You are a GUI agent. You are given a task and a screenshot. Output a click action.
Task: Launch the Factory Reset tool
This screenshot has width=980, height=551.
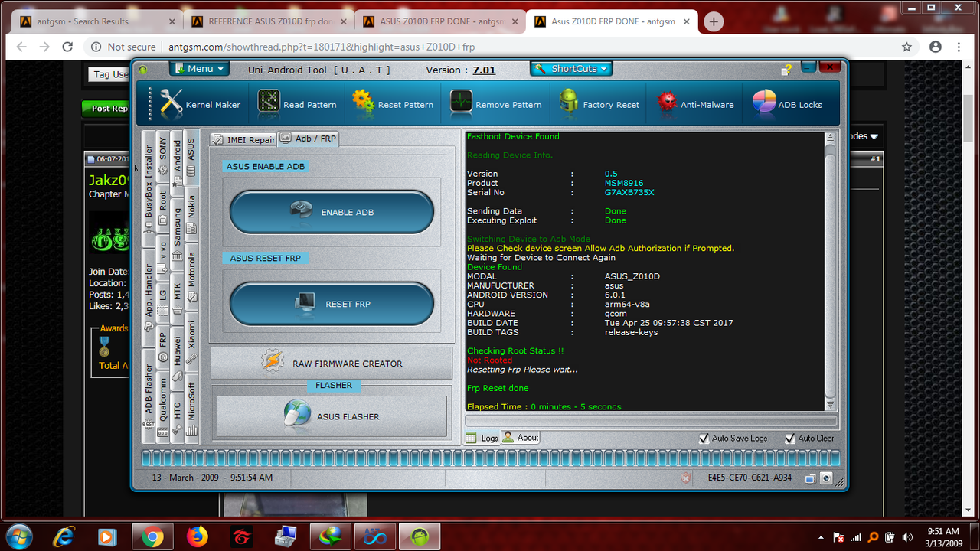click(599, 104)
